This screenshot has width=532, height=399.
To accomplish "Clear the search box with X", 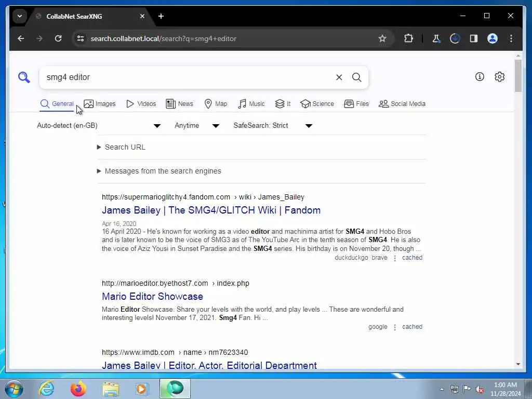I will [x=339, y=77].
